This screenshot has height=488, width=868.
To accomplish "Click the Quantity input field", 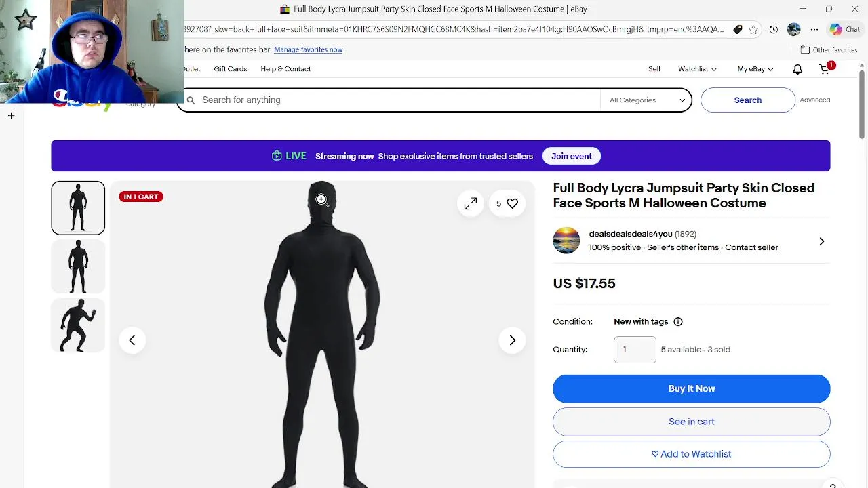I will [635, 350].
